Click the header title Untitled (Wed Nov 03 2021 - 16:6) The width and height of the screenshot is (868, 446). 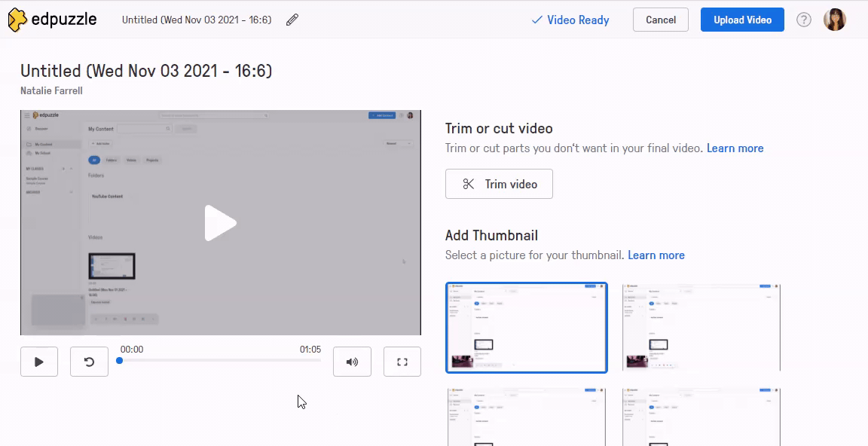197,20
